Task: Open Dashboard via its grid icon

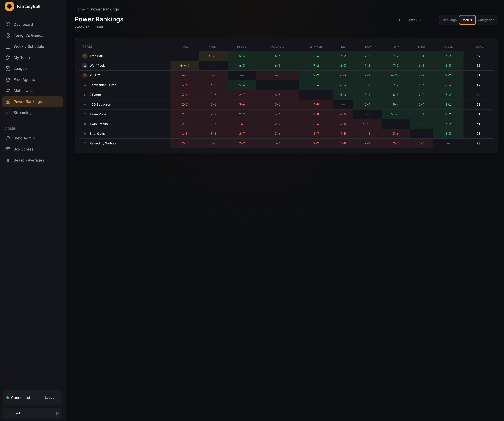Action: tap(8, 24)
